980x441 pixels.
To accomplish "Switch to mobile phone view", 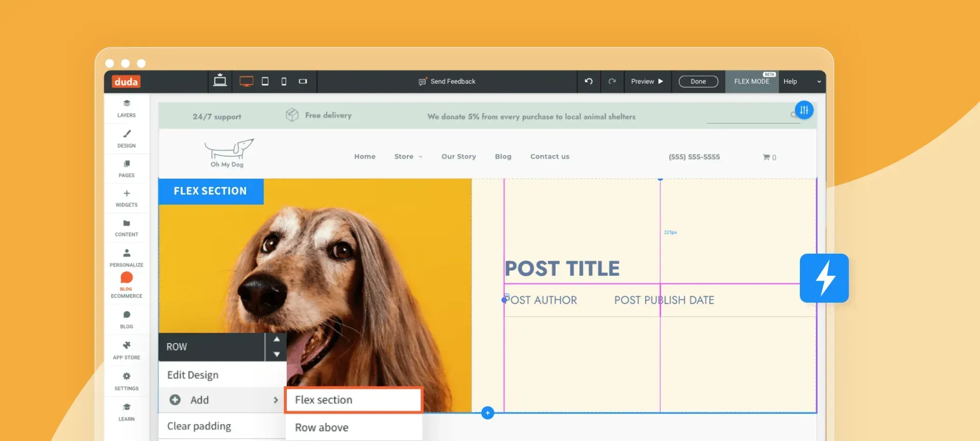I will (284, 82).
